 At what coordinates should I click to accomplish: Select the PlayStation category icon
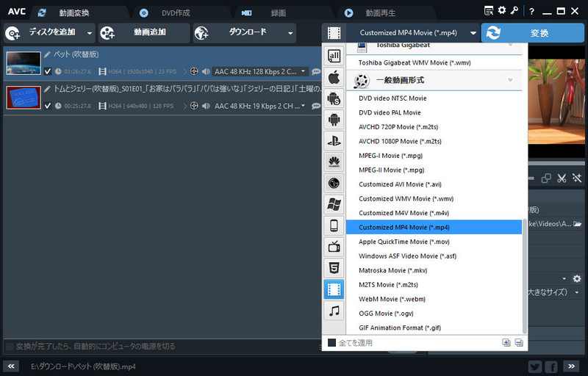coord(334,141)
